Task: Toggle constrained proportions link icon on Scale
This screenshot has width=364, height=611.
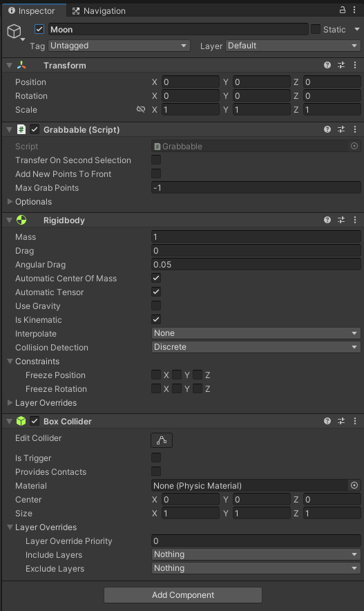Action: (x=141, y=109)
